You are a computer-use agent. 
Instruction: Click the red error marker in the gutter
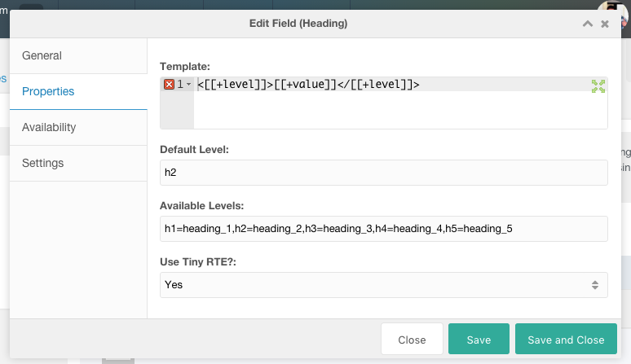(169, 85)
